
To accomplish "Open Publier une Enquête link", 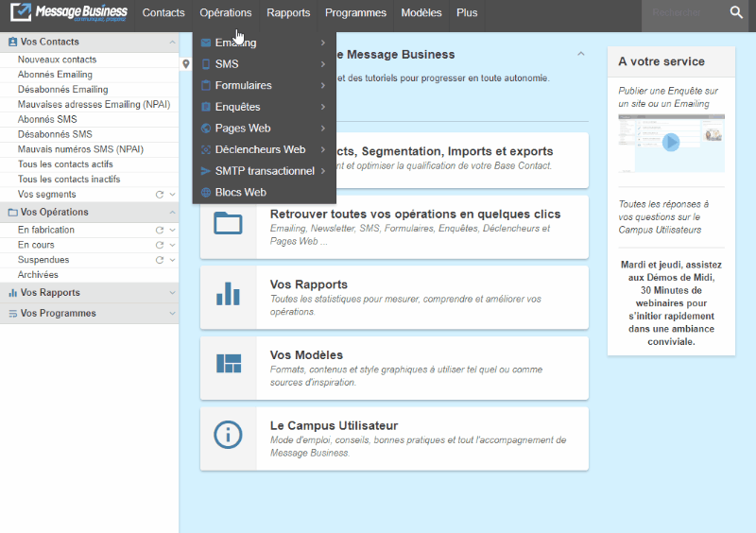I will coord(668,97).
